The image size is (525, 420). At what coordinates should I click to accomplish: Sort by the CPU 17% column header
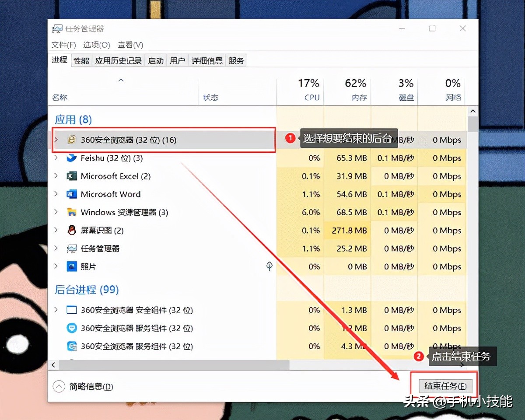pos(300,91)
